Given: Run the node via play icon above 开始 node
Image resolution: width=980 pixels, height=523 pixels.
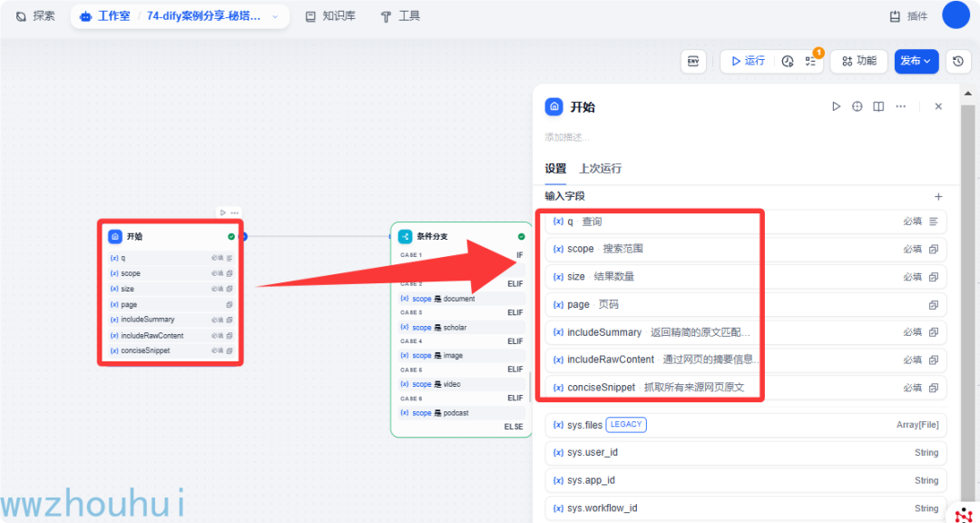Looking at the screenshot, I should pyautogui.click(x=223, y=212).
